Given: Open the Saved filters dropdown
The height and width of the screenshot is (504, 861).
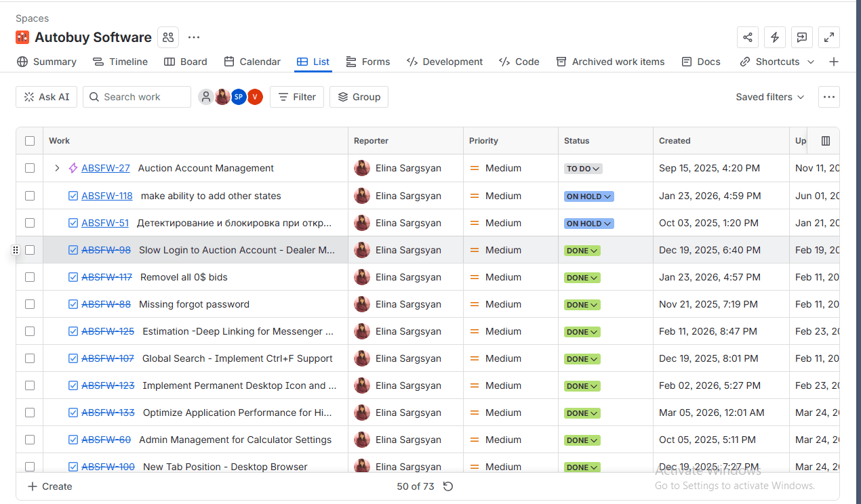Looking at the screenshot, I should (770, 97).
